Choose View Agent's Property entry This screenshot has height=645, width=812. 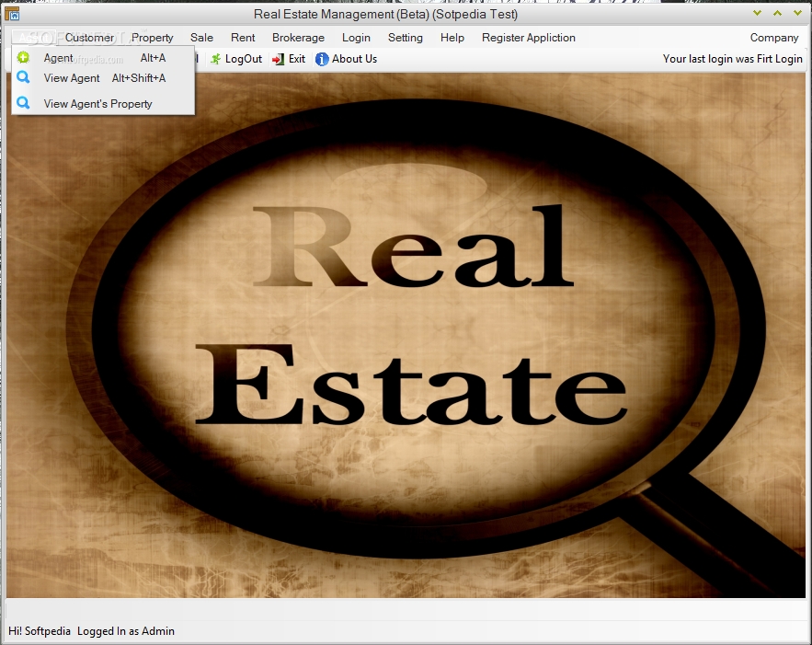[x=103, y=104]
